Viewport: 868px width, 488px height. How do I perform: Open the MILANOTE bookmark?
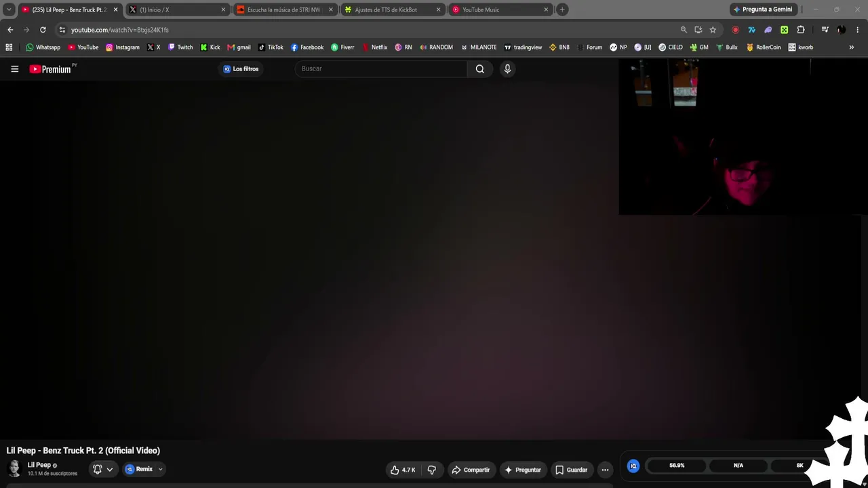(x=479, y=47)
